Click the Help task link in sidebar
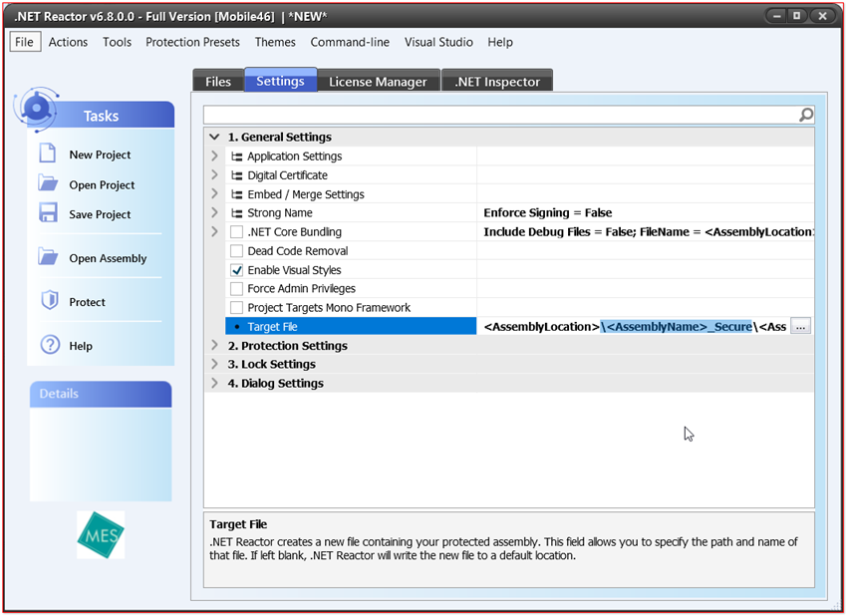 click(81, 346)
